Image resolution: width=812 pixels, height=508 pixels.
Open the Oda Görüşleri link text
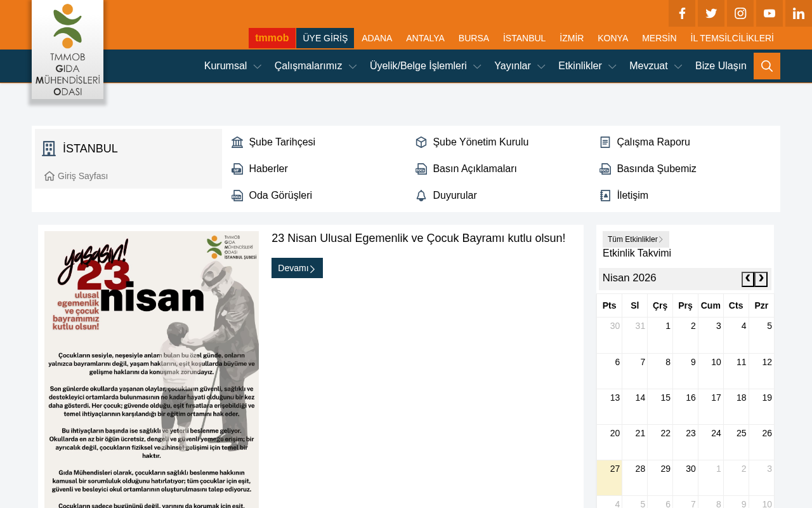tap(280, 196)
